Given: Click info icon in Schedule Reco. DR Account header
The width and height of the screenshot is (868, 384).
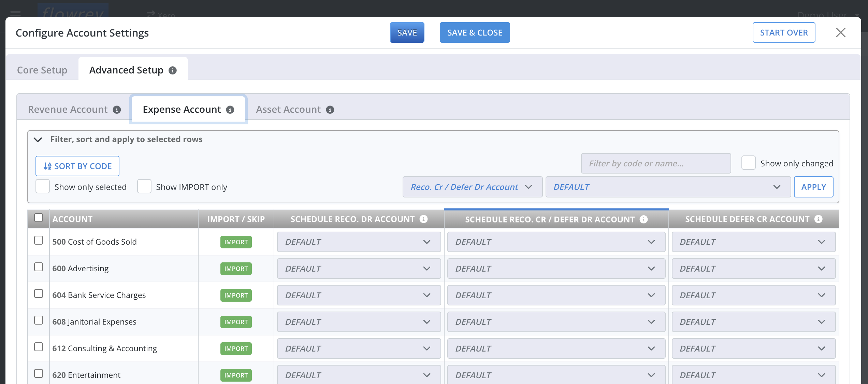Looking at the screenshot, I should pos(423,219).
